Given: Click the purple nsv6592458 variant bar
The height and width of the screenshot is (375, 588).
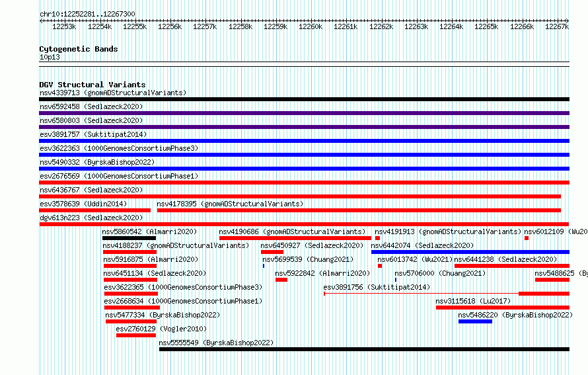Looking at the screenshot, I should point(304,113).
